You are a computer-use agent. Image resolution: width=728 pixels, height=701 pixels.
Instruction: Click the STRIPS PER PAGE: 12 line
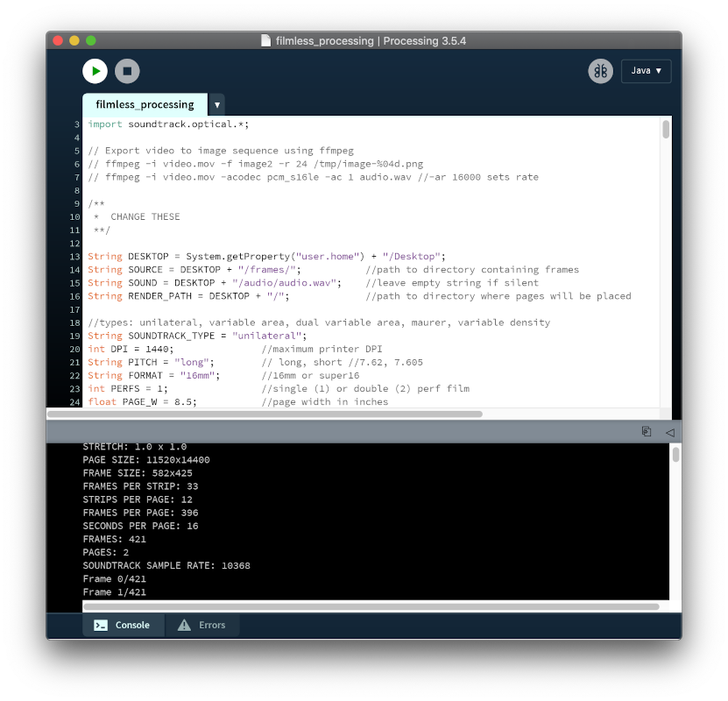(x=138, y=499)
